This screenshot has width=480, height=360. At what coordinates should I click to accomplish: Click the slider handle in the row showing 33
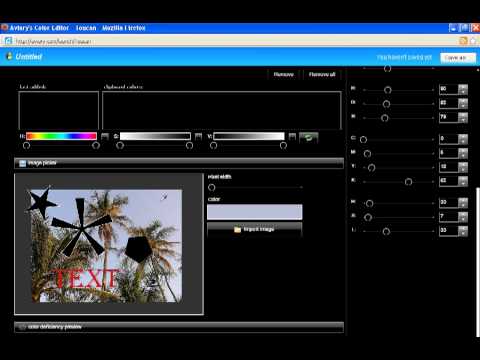click(x=386, y=231)
